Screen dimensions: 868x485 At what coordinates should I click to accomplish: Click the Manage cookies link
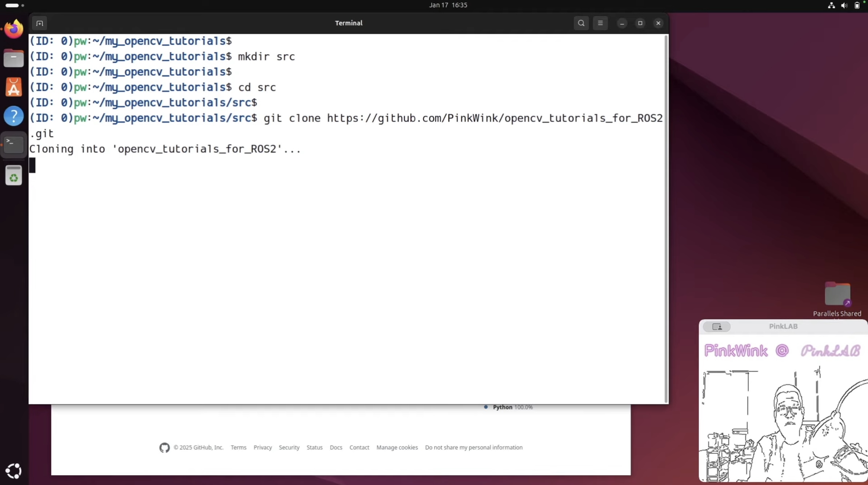397,448
